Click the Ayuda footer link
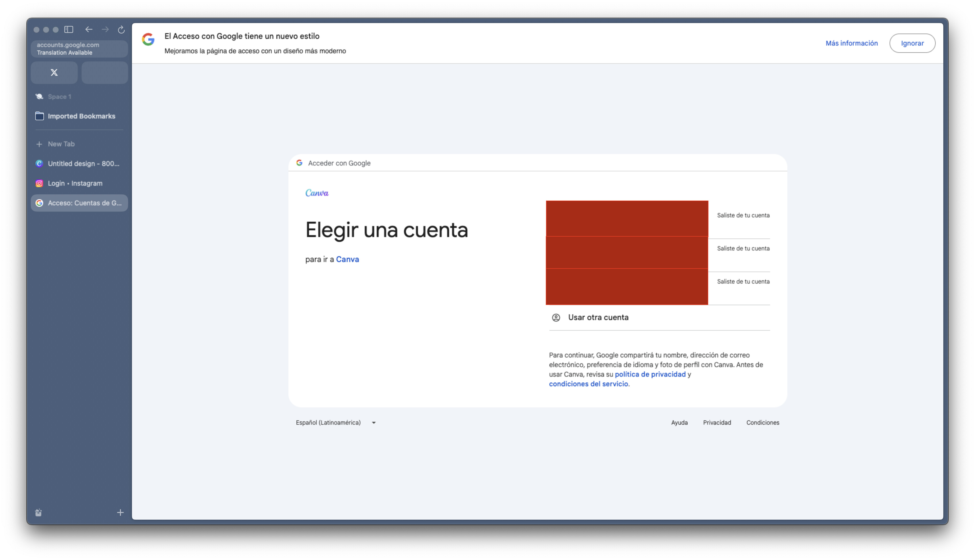This screenshot has height=560, width=975. (x=679, y=423)
